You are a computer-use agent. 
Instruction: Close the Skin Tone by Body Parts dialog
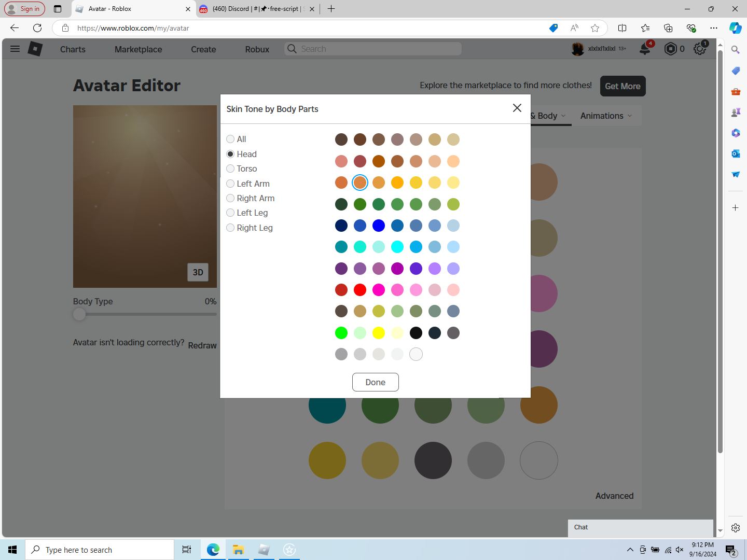(x=517, y=108)
